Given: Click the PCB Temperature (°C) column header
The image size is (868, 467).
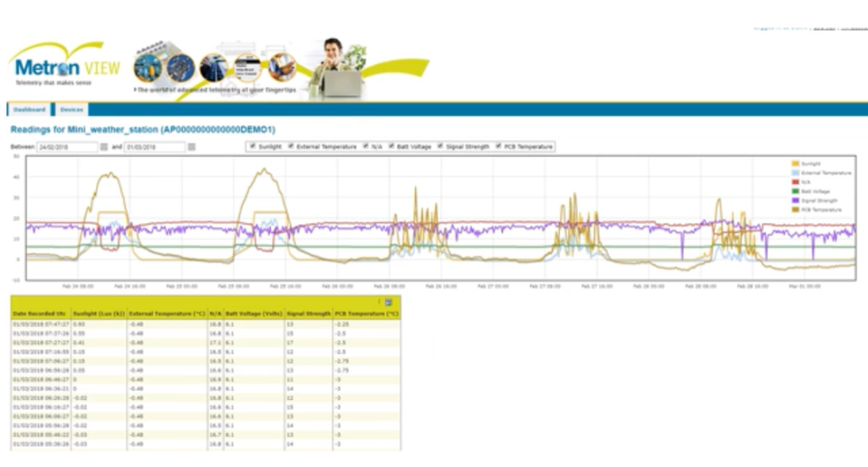Looking at the screenshot, I should pyautogui.click(x=366, y=313).
